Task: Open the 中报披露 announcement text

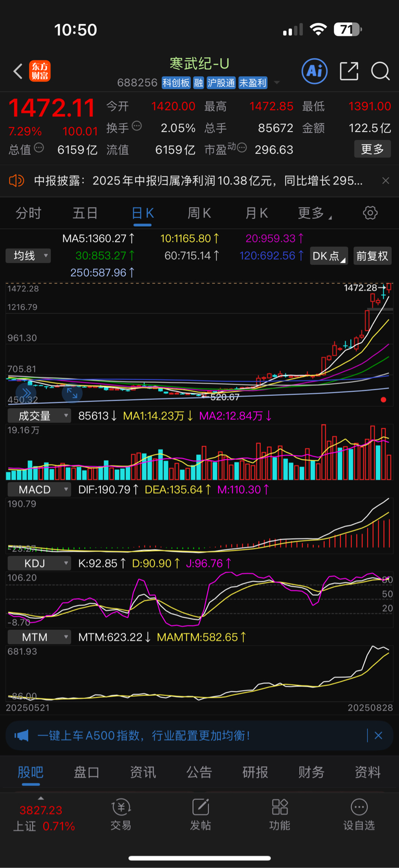Action: tap(198, 180)
